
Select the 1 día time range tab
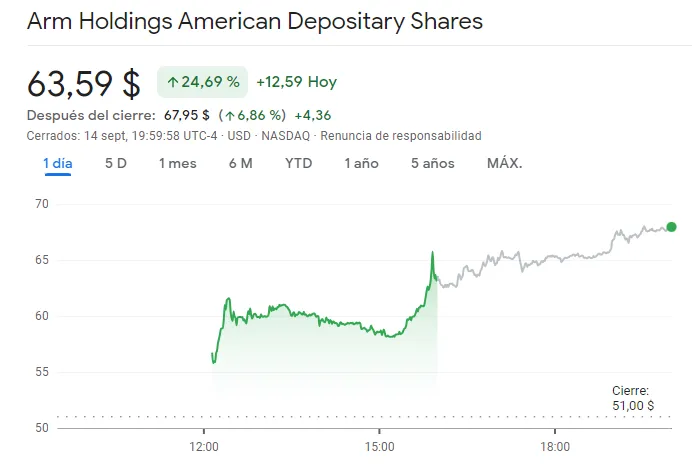(x=57, y=163)
